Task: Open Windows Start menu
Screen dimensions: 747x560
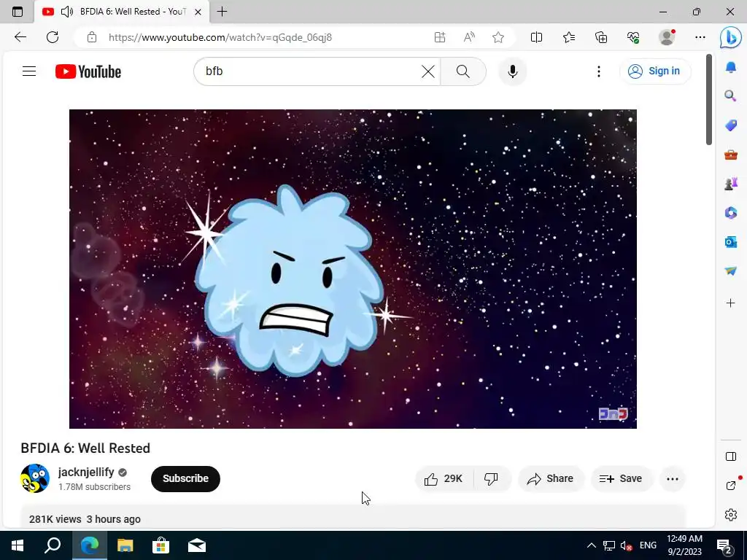Action: [18, 545]
